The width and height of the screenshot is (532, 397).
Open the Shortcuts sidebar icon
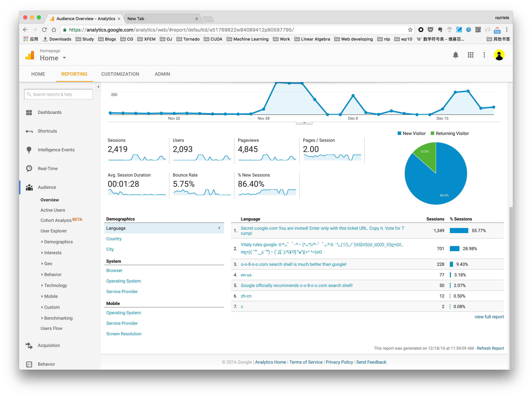click(29, 131)
